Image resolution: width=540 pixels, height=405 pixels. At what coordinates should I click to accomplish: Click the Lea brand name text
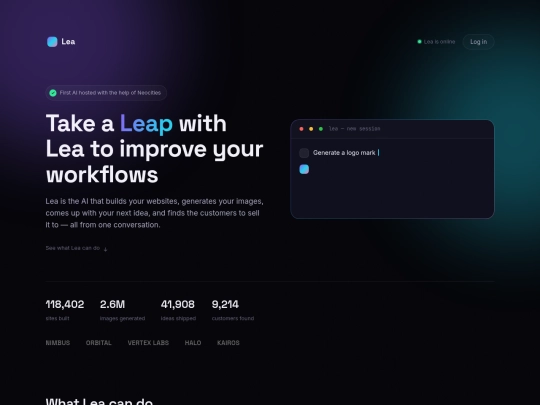click(x=68, y=42)
